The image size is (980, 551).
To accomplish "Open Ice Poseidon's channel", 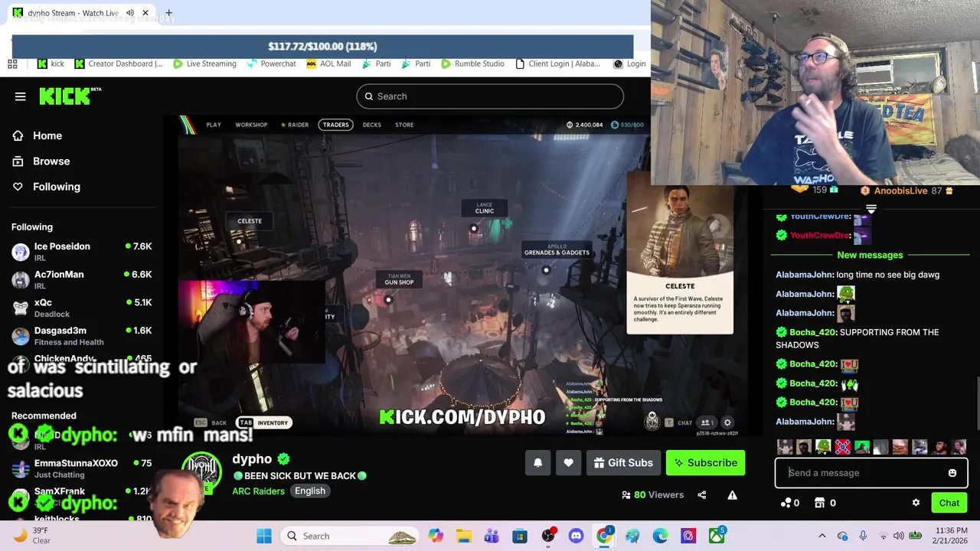I will (x=81, y=252).
